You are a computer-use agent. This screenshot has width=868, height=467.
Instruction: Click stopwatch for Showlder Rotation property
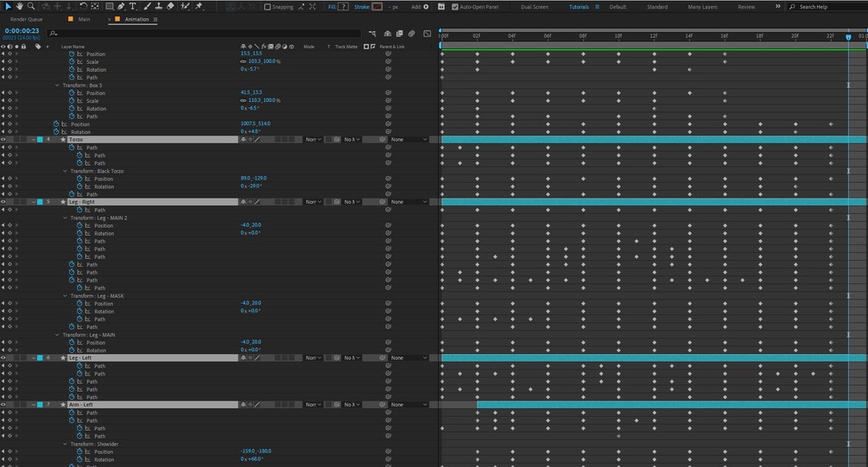point(79,459)
